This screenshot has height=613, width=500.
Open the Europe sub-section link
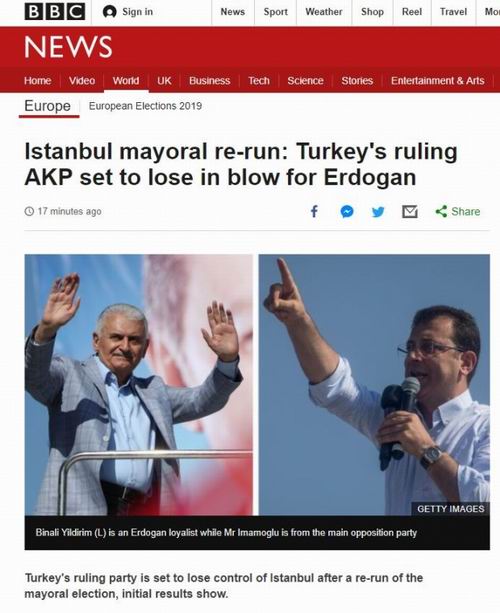point(48,106)
